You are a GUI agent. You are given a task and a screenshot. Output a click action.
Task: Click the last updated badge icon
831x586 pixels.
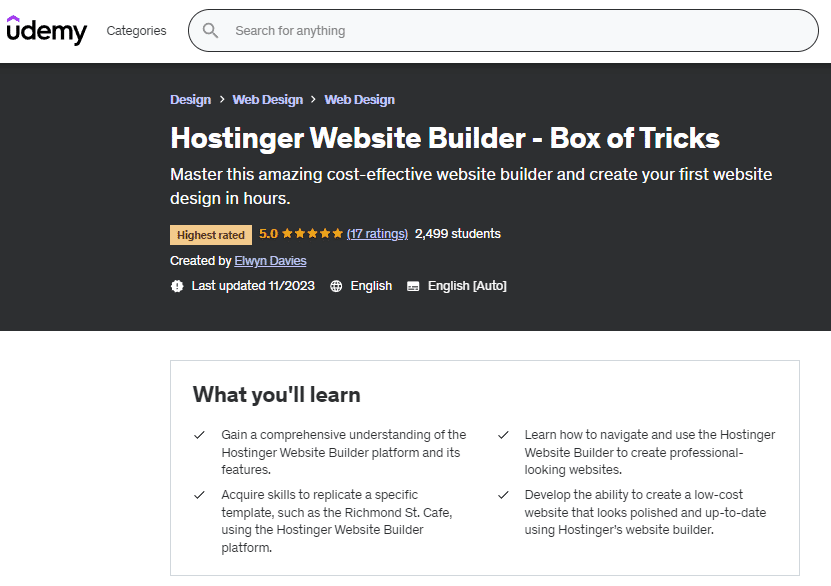[x=177, y=286]
